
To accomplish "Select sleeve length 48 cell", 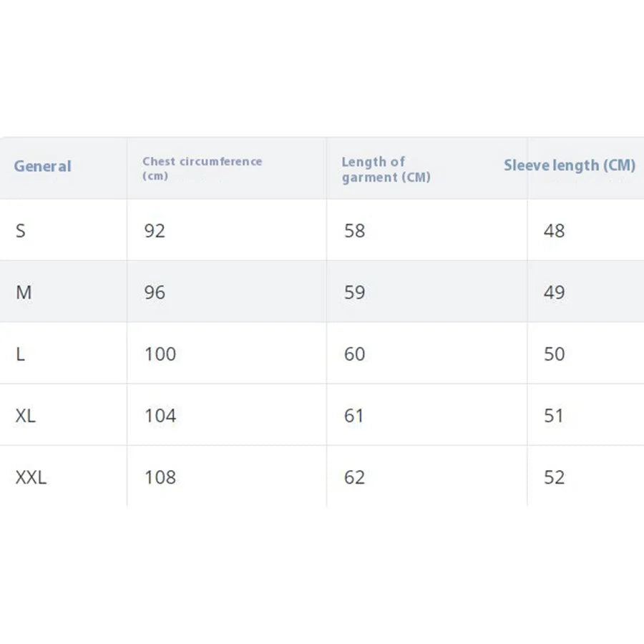I will tap(555, 231).
